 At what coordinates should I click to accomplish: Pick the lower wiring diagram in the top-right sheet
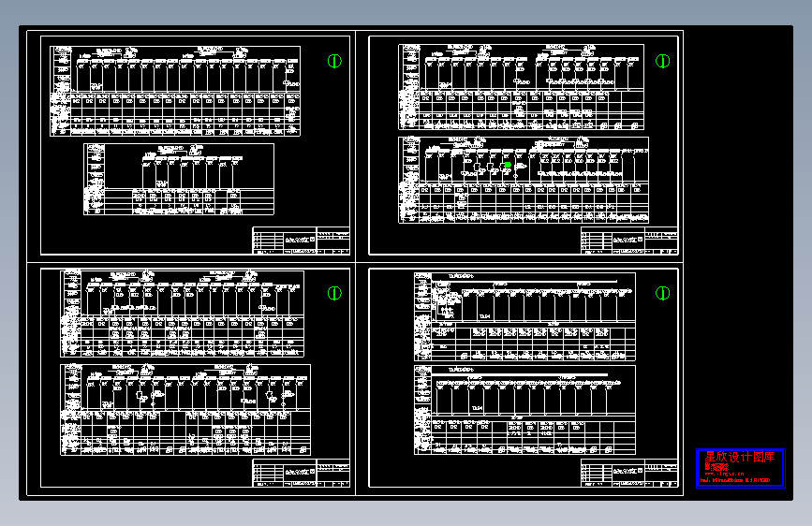tap(524, 180)
